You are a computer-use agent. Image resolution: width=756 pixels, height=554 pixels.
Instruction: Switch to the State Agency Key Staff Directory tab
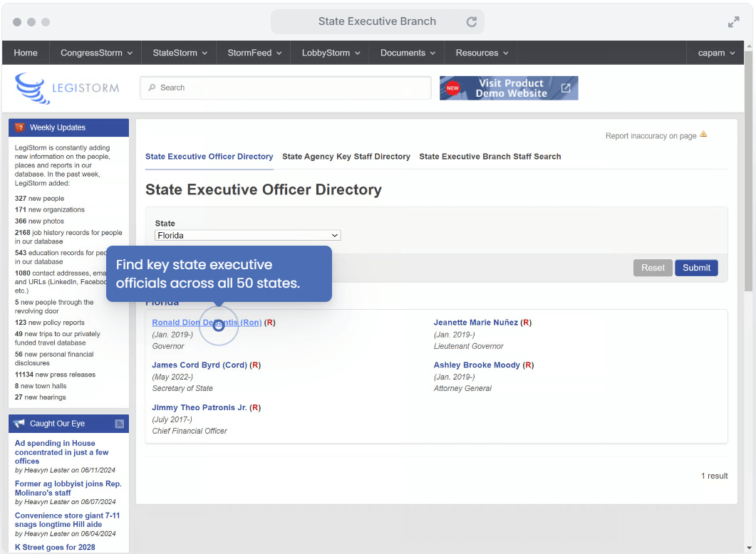pos(346,157)
